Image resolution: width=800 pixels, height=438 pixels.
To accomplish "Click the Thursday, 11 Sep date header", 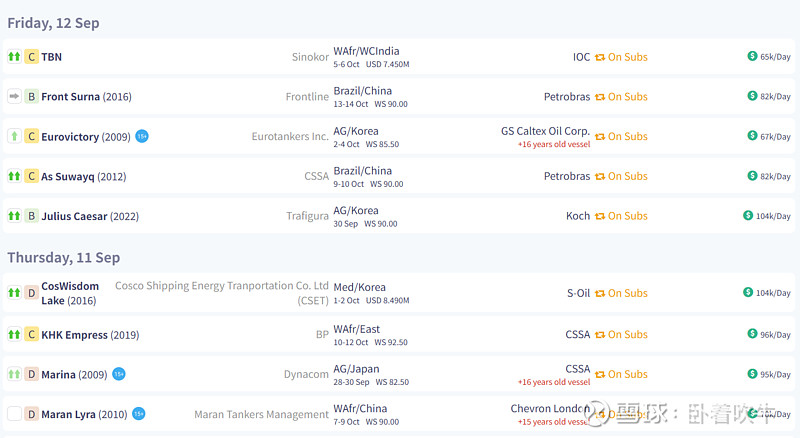I will tap(63, 257).
